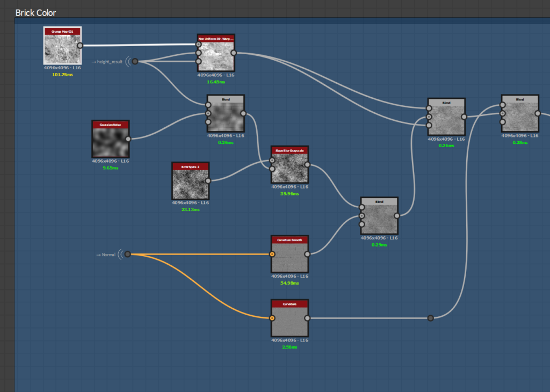
Task: Click the white wire from Grunge Map 001
Action: click(x=139, y=45)
